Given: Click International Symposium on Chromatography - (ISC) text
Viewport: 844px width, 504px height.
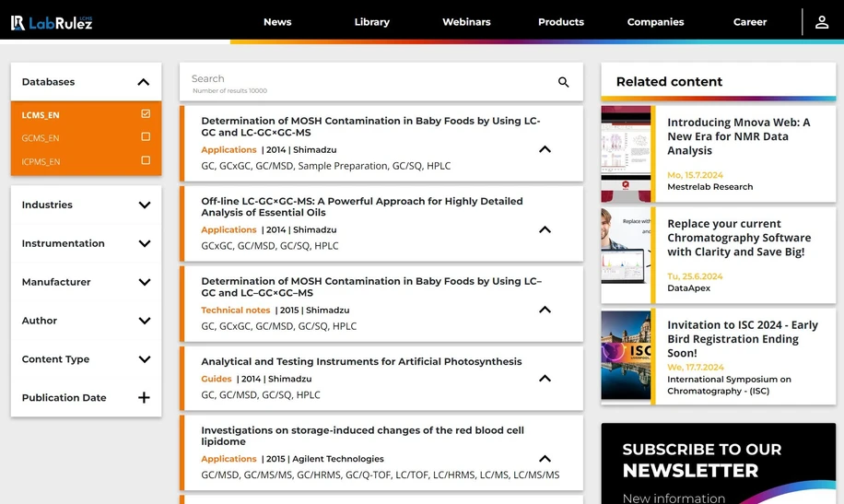Looking at the screenshot, I should click(x=730, y=385).
